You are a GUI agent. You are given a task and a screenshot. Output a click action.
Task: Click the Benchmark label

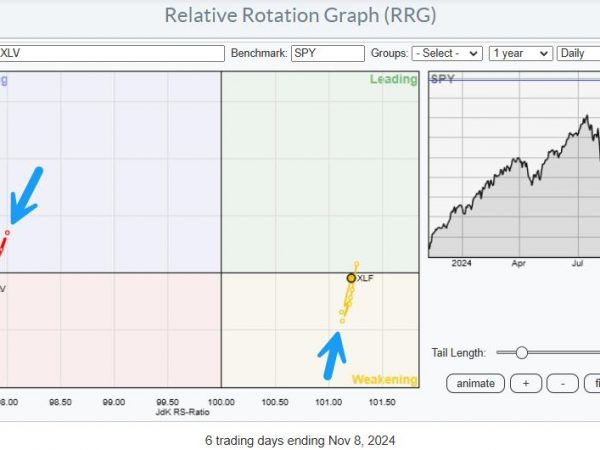259,53
